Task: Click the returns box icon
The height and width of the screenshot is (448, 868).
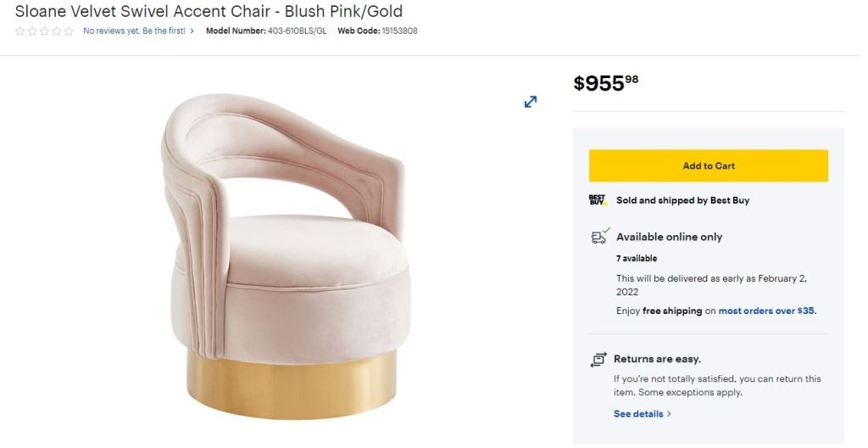Action: click(x=598, y=359)
